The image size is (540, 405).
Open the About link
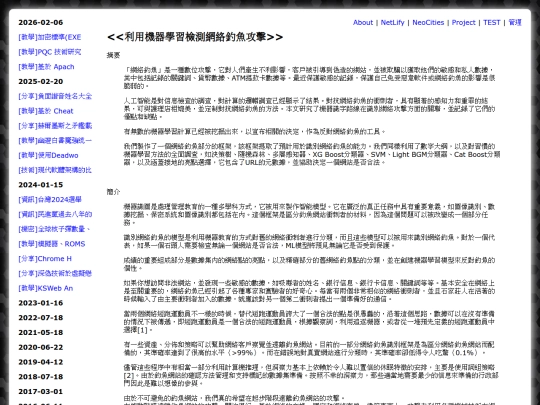363,22
